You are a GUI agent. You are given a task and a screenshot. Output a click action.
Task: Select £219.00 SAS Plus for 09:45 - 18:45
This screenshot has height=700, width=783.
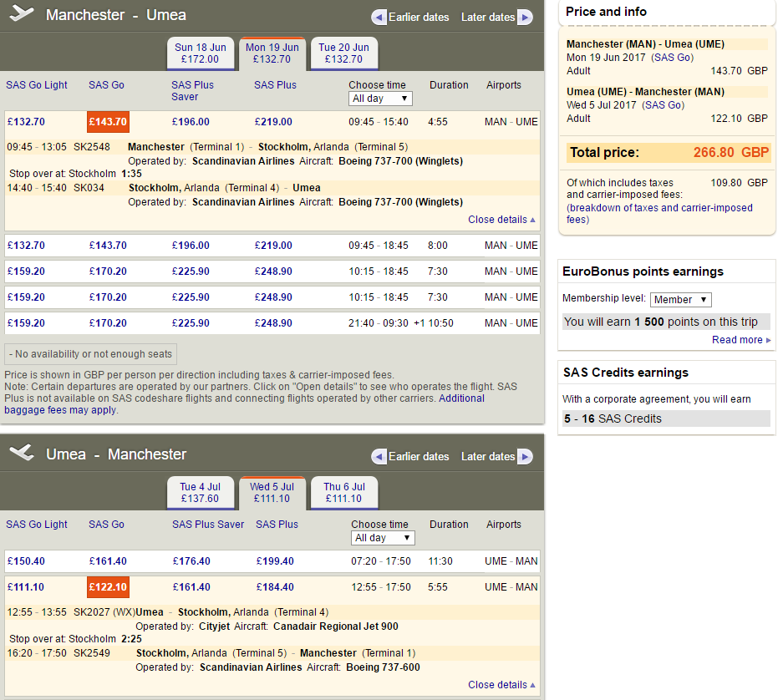click(x=273, y=246)
